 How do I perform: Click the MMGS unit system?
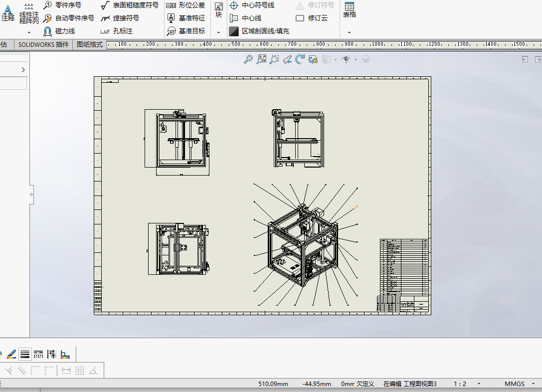point(515,384)
